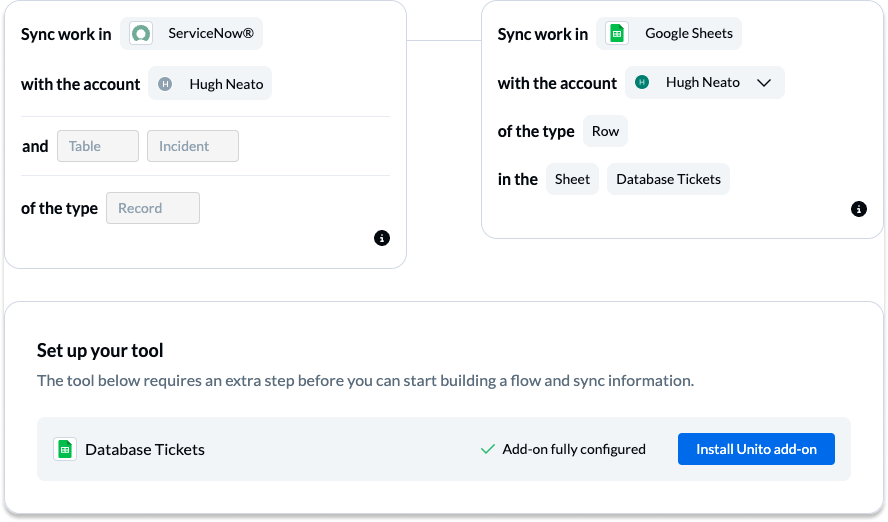Screen dimensions: 888x522
Task: Click the green Hugh Neato avatar in Sheets card
Action: tap(642, 82)
